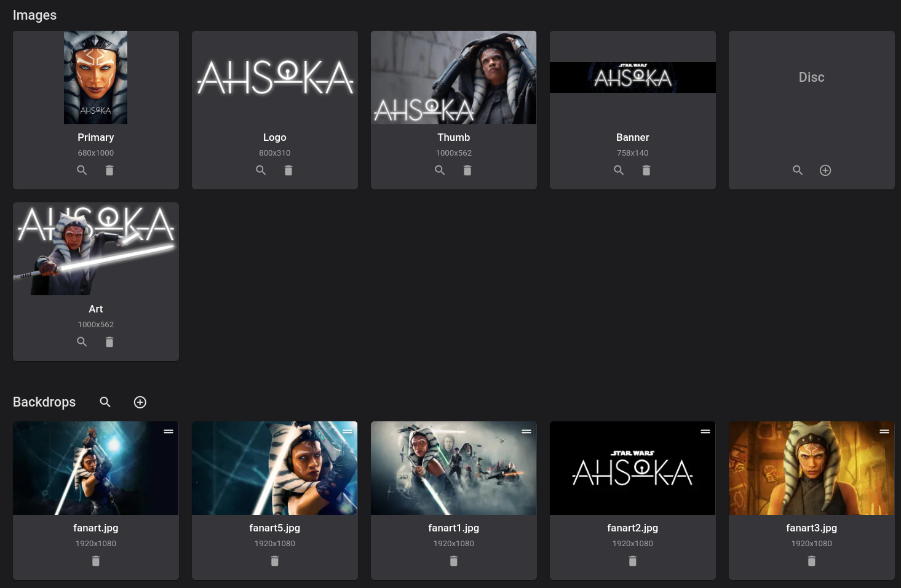Open the Banner image thumbnail
The width and height of the screenshot is (901, 588).
[x=633, y=77]
